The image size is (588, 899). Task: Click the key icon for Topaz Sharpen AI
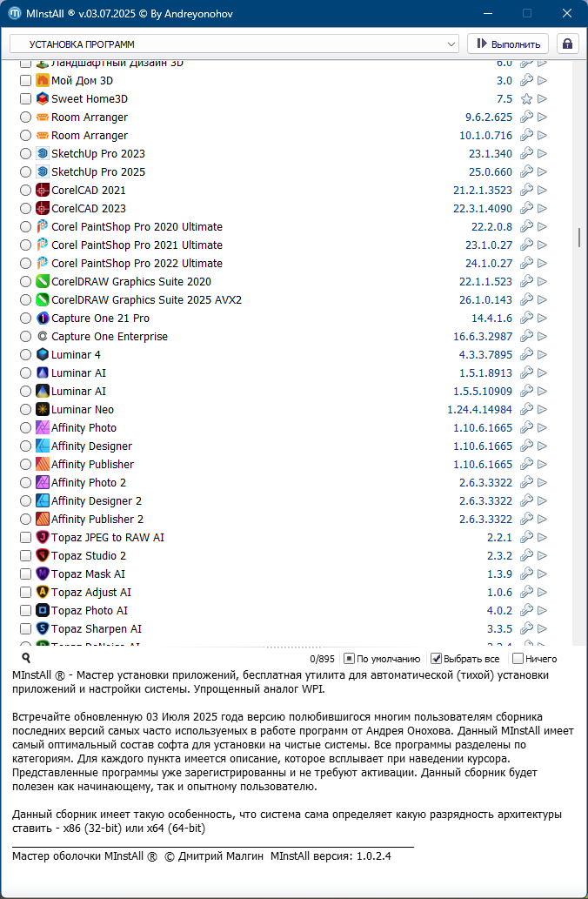tap(526, 628)
